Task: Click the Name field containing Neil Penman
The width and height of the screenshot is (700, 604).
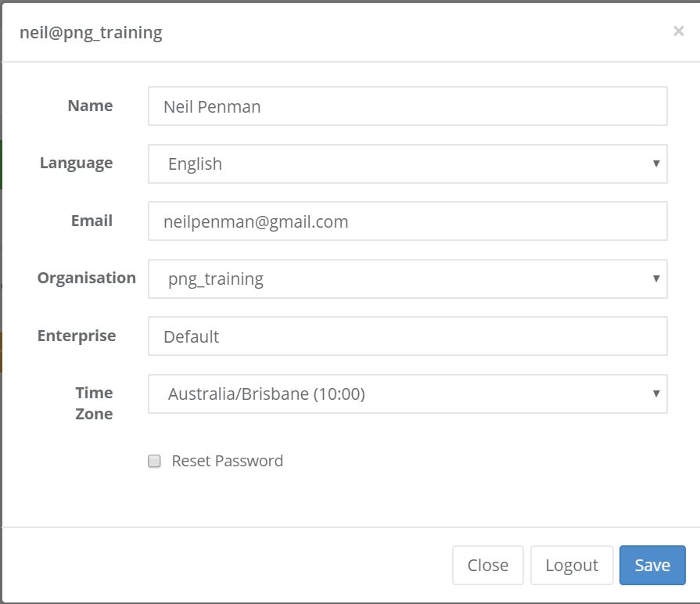Action: click(x=407, y=106)
